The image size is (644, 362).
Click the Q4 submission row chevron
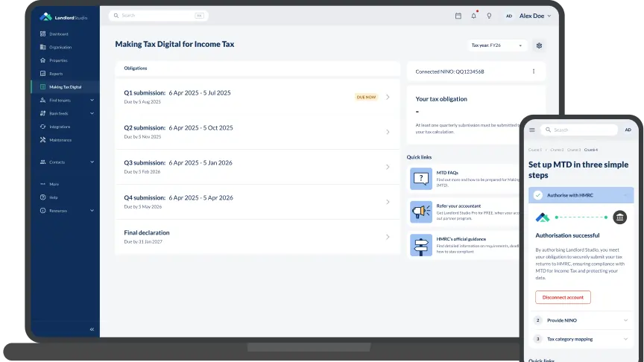(x=388, y=202)
